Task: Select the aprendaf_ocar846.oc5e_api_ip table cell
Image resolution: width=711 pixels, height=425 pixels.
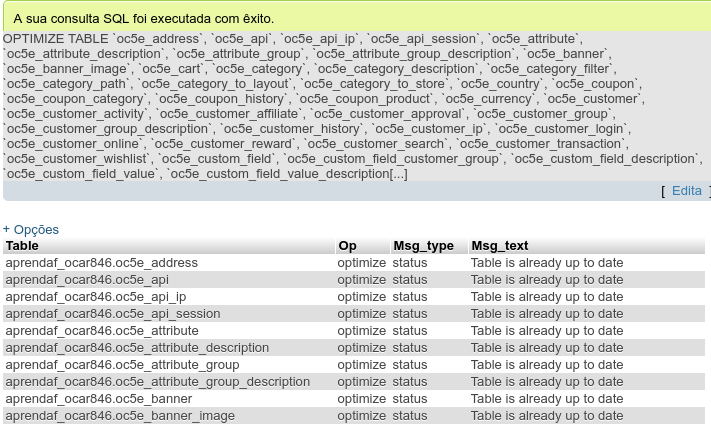Action: point(96,297)
